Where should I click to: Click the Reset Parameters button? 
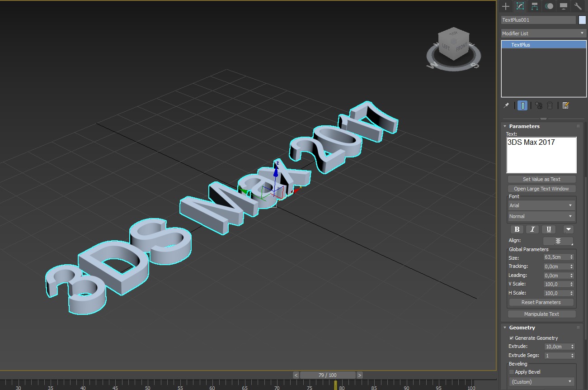[541, 302]
